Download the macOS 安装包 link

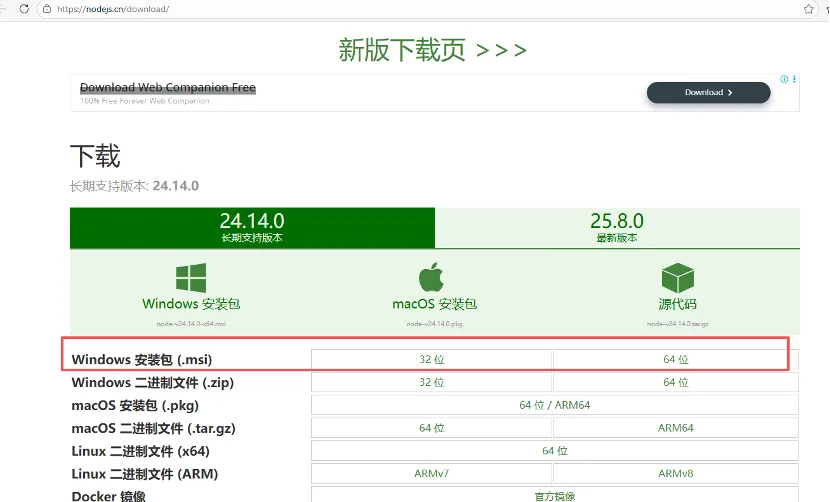pos(435,304)
